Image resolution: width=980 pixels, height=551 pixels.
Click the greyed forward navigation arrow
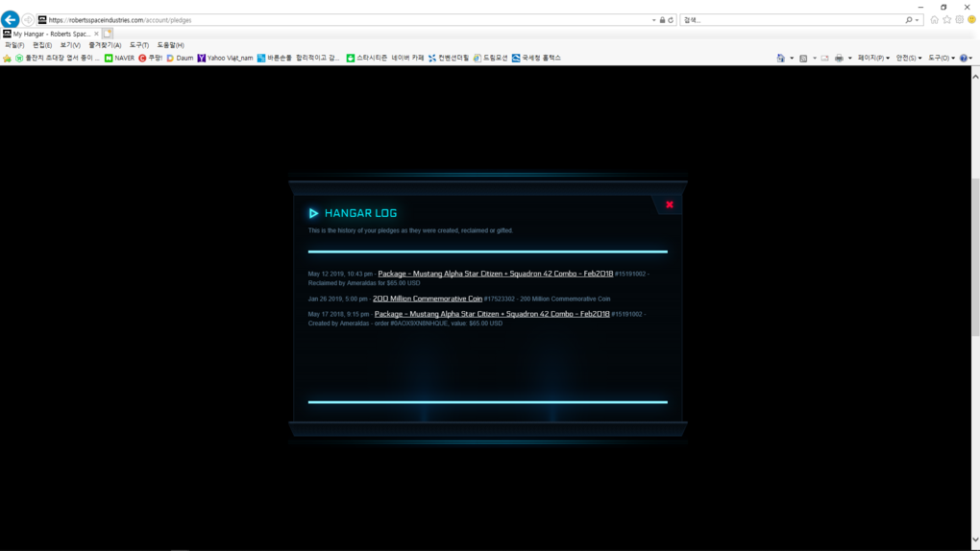click(28, 20)
